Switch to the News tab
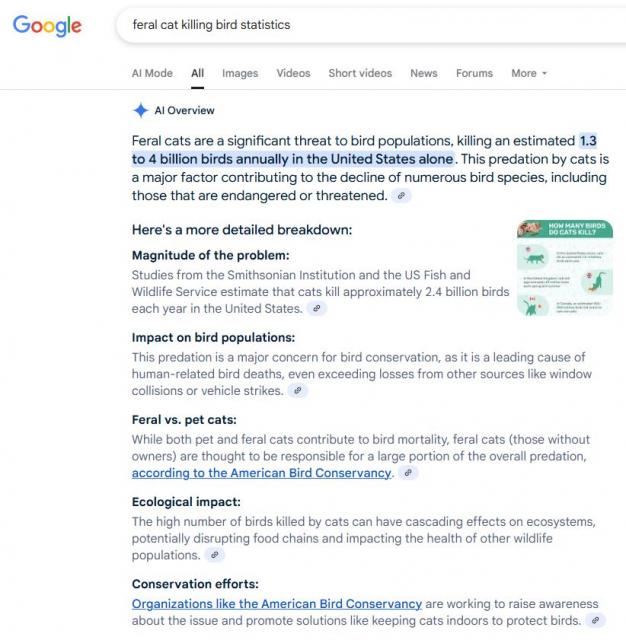Viewport: 626px width, 640px height. [x=424, y=73]
